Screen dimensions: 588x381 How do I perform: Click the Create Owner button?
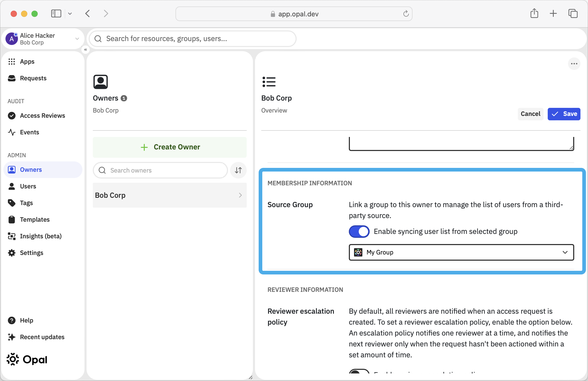click(170, 147)
